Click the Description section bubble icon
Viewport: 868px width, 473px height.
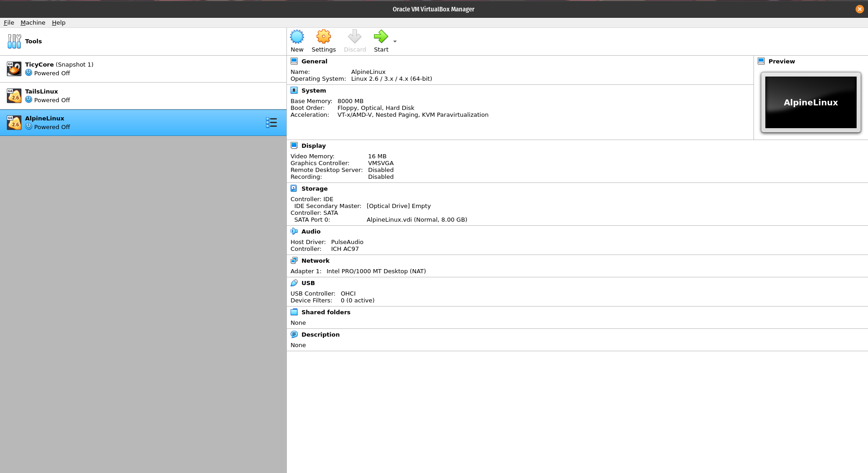pyautogui.click(x=294, y=334)
